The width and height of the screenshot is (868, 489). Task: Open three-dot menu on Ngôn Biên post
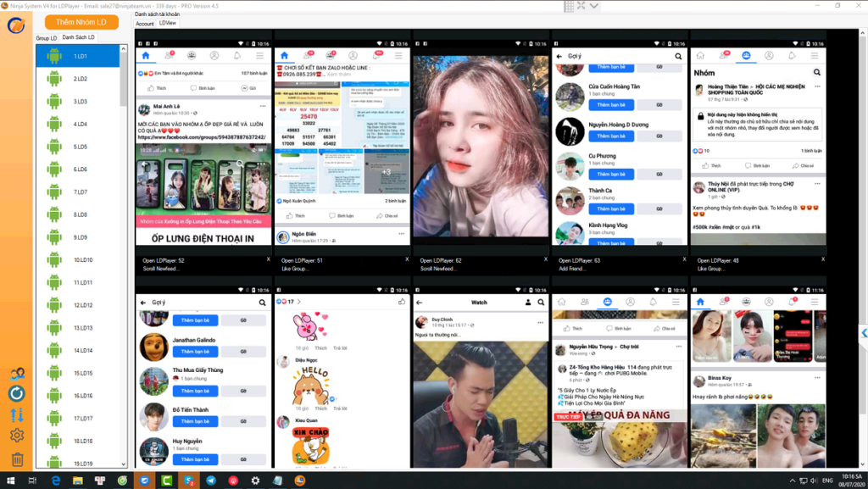point(401,234)
